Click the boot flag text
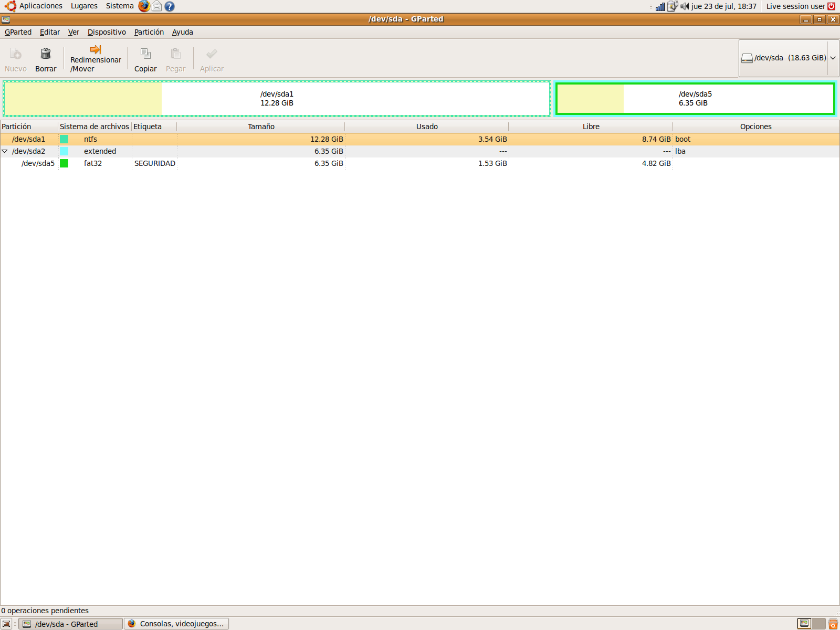 point(682,139)
